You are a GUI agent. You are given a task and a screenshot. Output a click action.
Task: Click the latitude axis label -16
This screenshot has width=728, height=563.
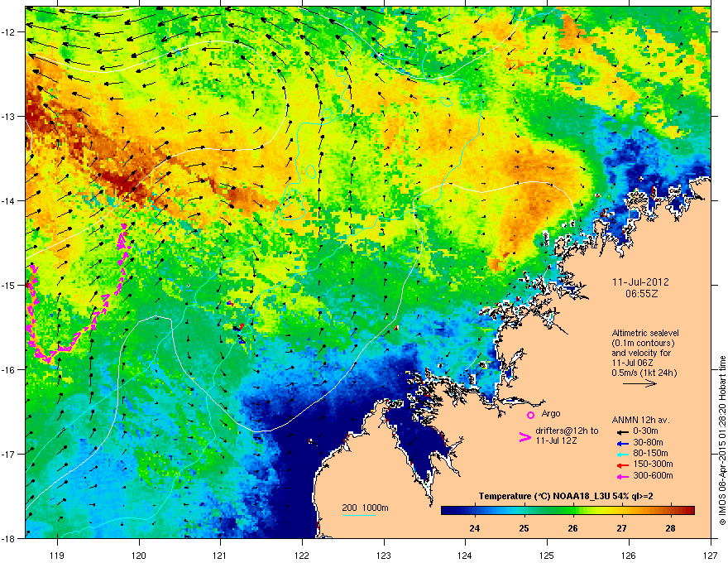pos(8,370)
